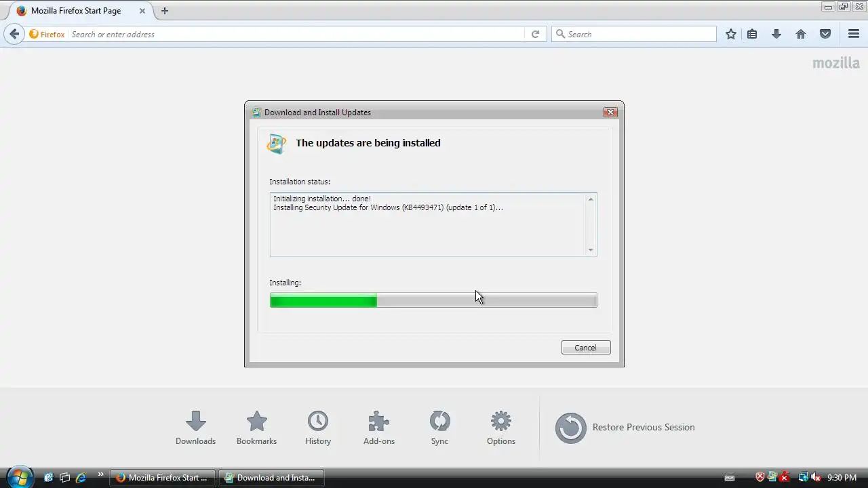Open Add-ons from start page shortcuts
868x488 pixels.
pos(378,428)
